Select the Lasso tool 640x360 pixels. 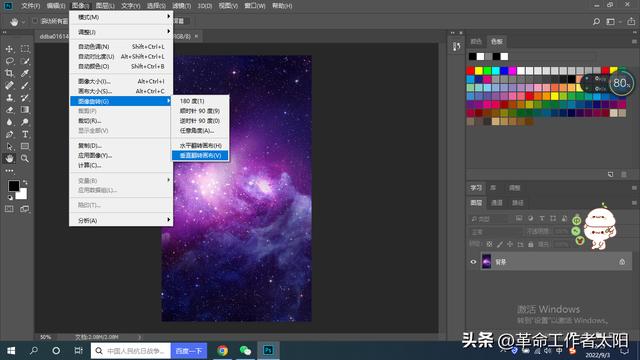pos(9,61)
